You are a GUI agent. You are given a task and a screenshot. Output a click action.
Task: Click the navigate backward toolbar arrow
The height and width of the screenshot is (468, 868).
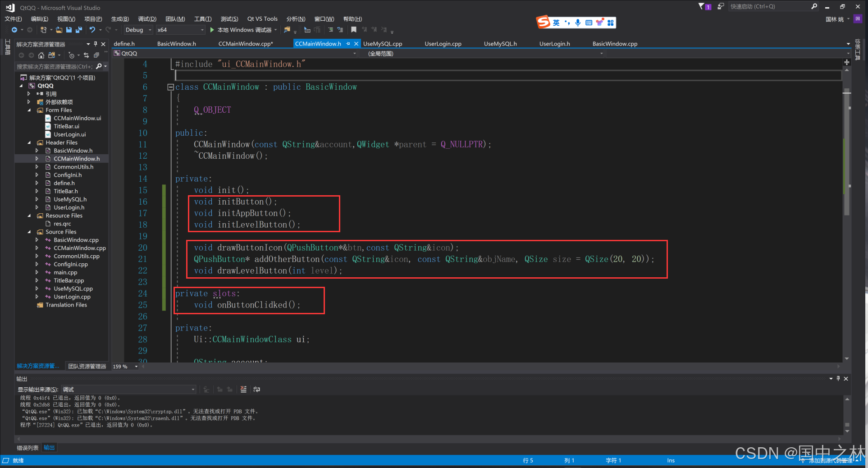click(14, 30)
